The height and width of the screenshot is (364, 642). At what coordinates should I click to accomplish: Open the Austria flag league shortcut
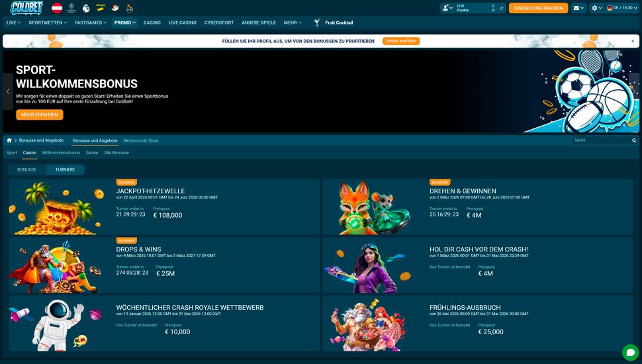click(57, 8)
